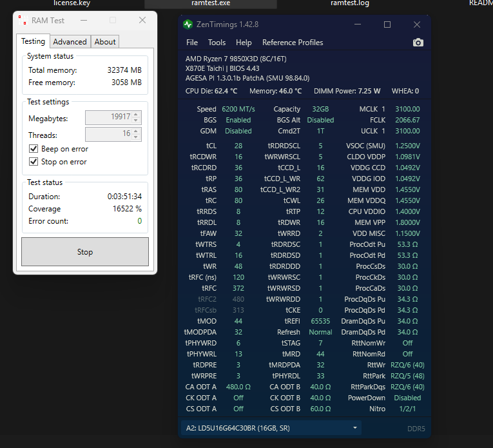Click the Capacity 32GB value
This screenshot has height=448, width=493.
(320, 109)
